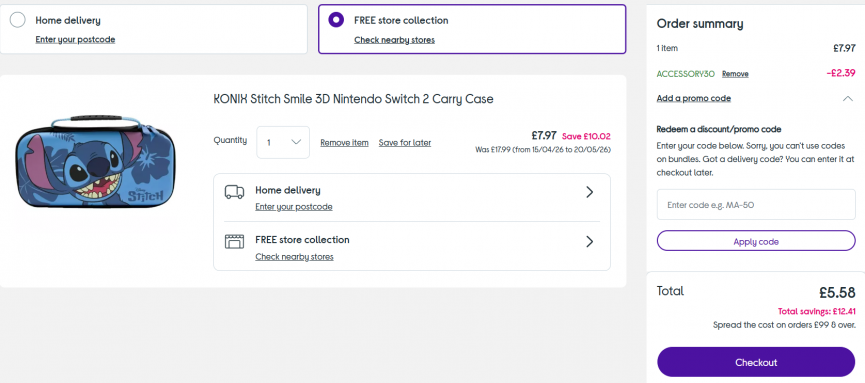
Task: Click the Order summary heading
Action: [700, 24]
